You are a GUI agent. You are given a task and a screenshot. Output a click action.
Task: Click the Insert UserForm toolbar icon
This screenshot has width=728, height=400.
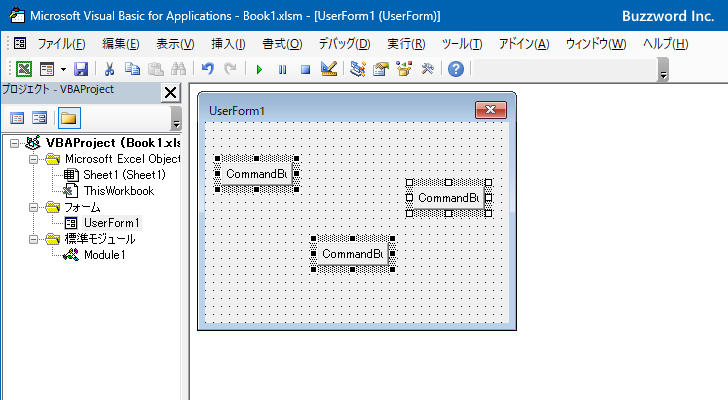click(x=47, y=69)
